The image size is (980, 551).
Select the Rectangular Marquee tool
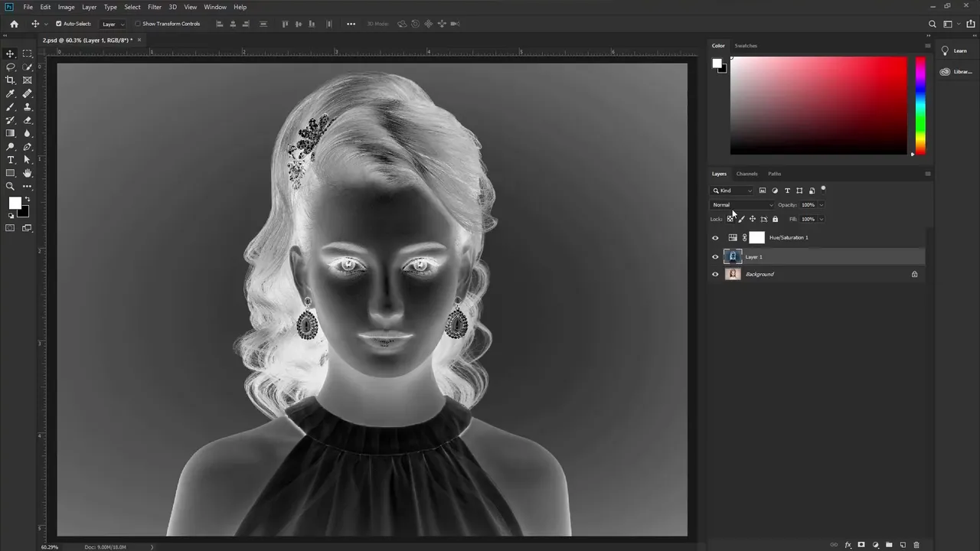(x=28, y=54)
